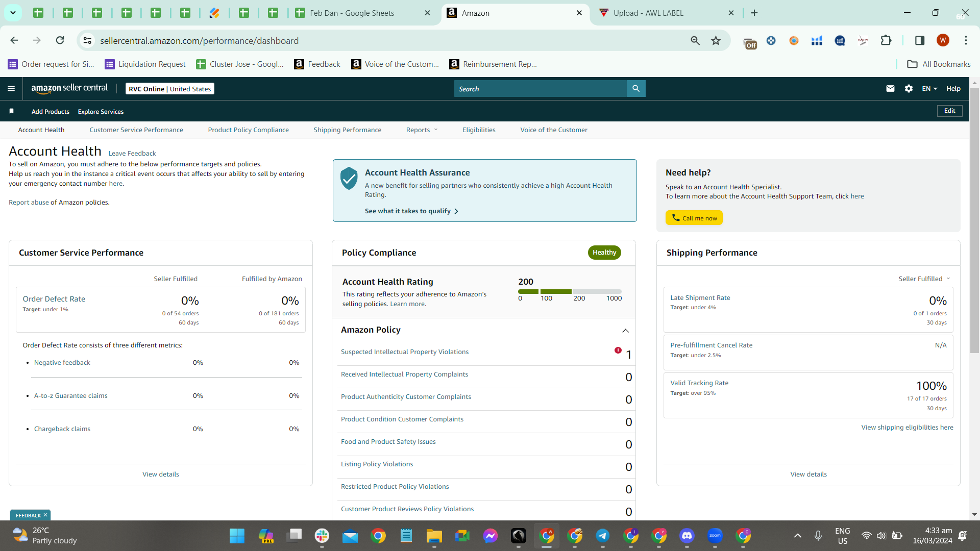Click the Account Health Assurance shield icon
This screenshot has width=980, height=551.
click(x=349, y=178)
